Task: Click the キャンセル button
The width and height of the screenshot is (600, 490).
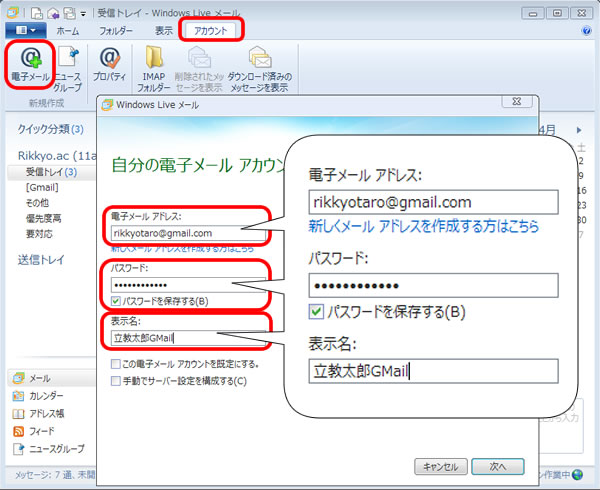Action: (441, 467)
